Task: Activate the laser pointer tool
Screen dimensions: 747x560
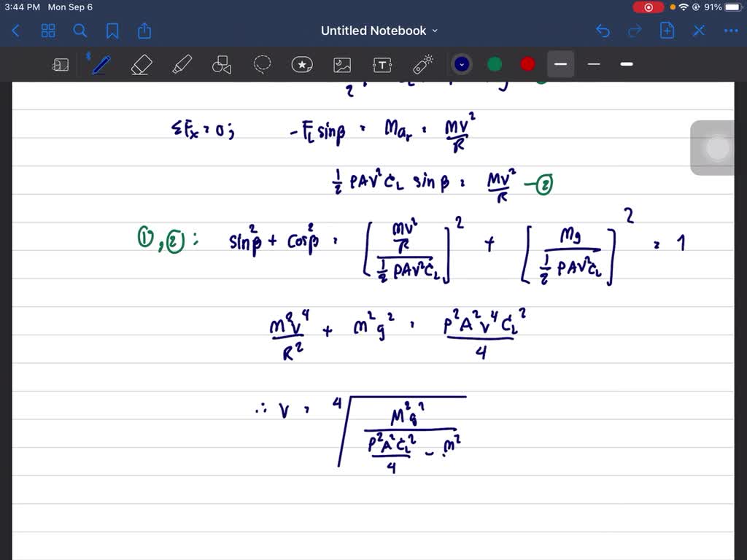Action: (x=422, y=64)
